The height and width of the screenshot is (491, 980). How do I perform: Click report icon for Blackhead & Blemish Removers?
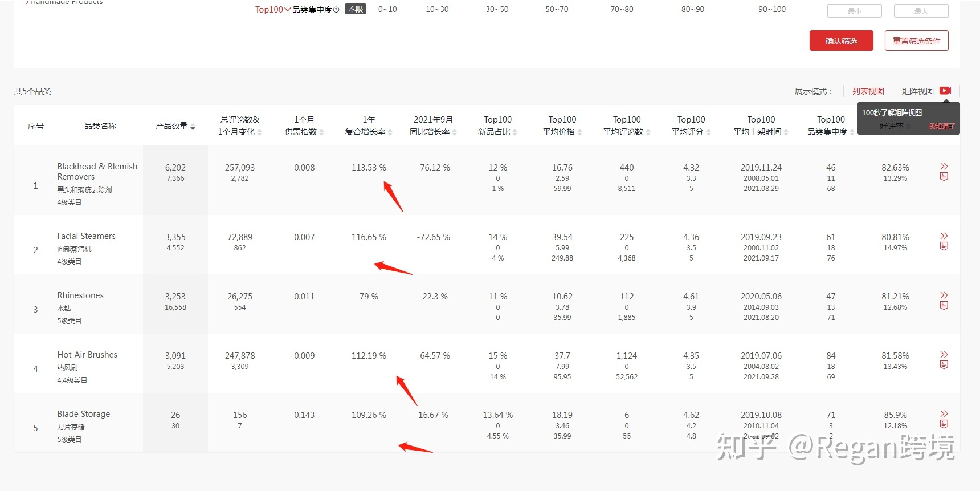(944, 177)
